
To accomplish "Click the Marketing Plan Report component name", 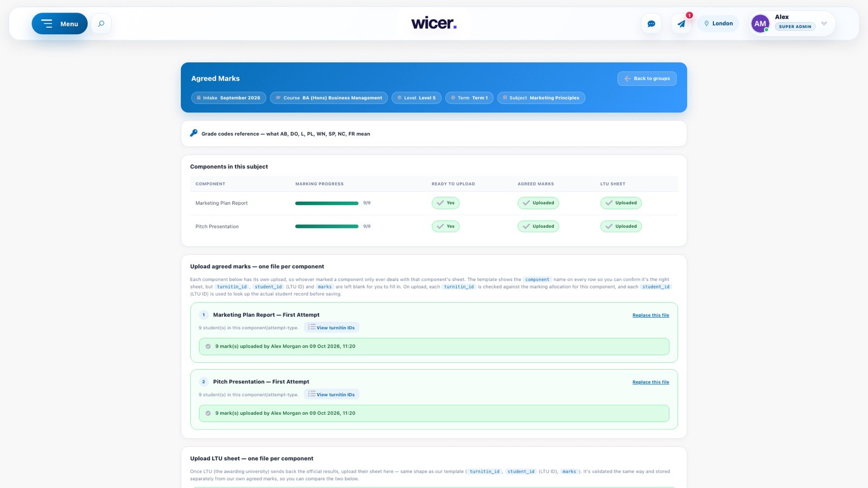I will click(x=221, y=203).
